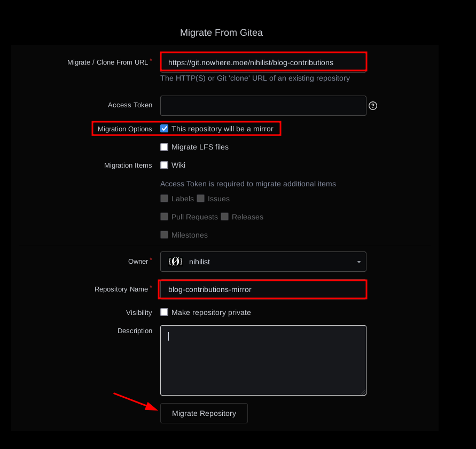Check the Milestones checkbox
This screenshot has height=449, width=476.
coord(165,235)
